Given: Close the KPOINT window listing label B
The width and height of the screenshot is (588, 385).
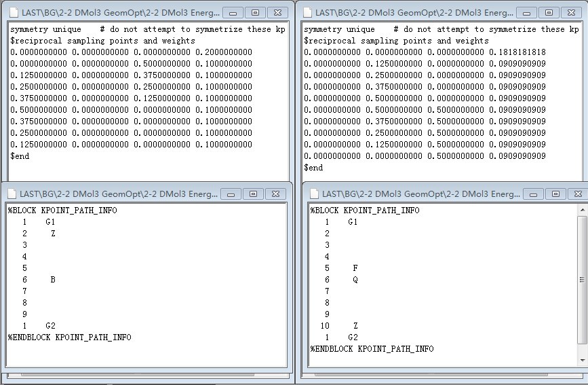Looking at the screenshot, I should click(x=275, y=194).
